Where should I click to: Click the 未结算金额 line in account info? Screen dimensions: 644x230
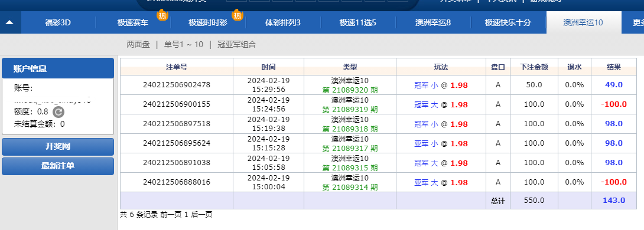[x=40, y=124]
